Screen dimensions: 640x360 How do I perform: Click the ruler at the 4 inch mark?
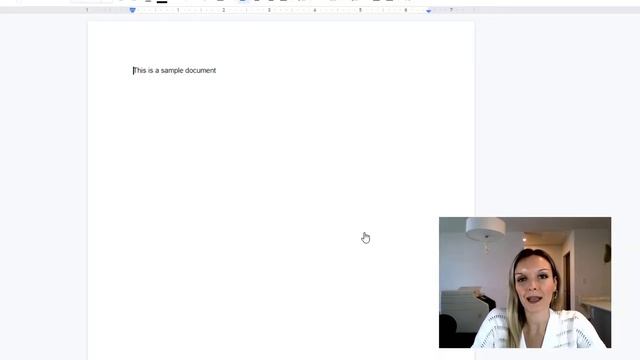(314, 10)
